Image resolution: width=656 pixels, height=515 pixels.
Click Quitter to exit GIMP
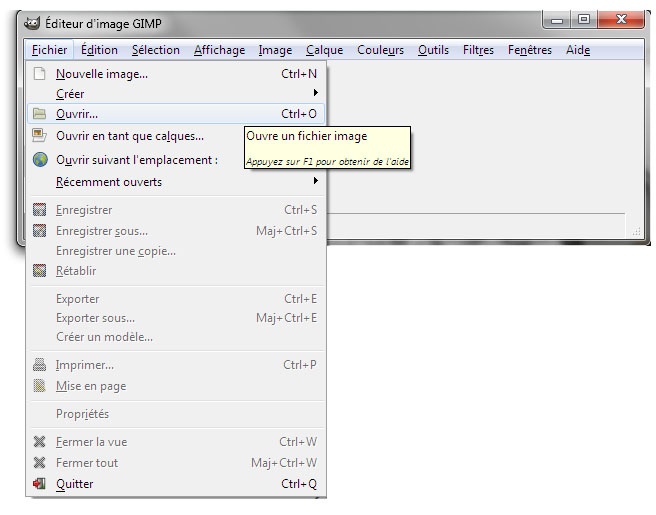coord(75,484)
